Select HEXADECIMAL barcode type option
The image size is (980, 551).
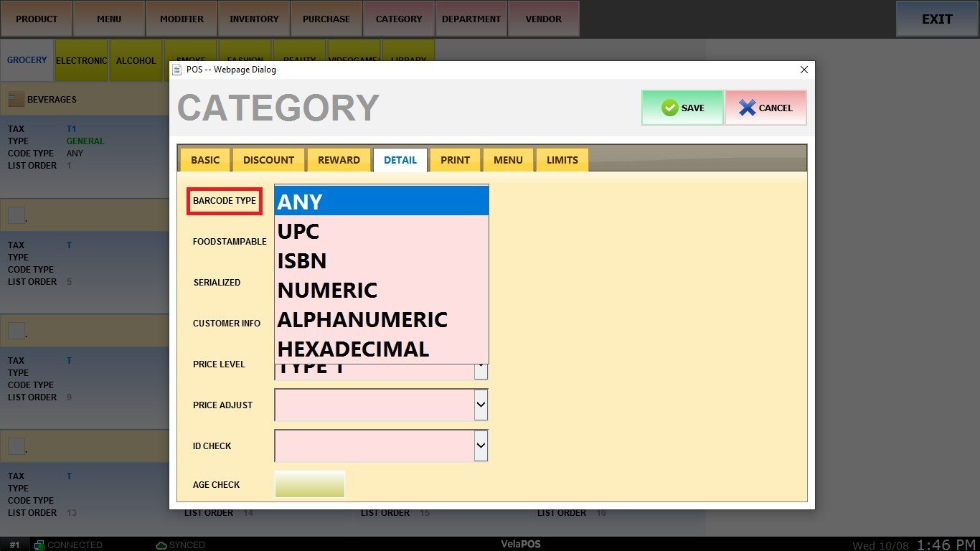click(x=353, y=349)
